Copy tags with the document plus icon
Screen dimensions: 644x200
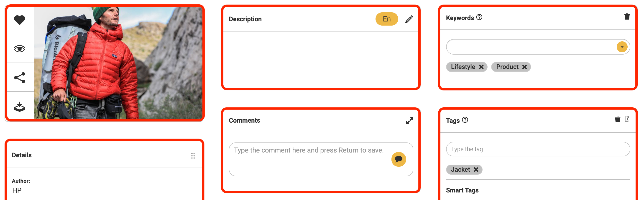tap(627, 119)
